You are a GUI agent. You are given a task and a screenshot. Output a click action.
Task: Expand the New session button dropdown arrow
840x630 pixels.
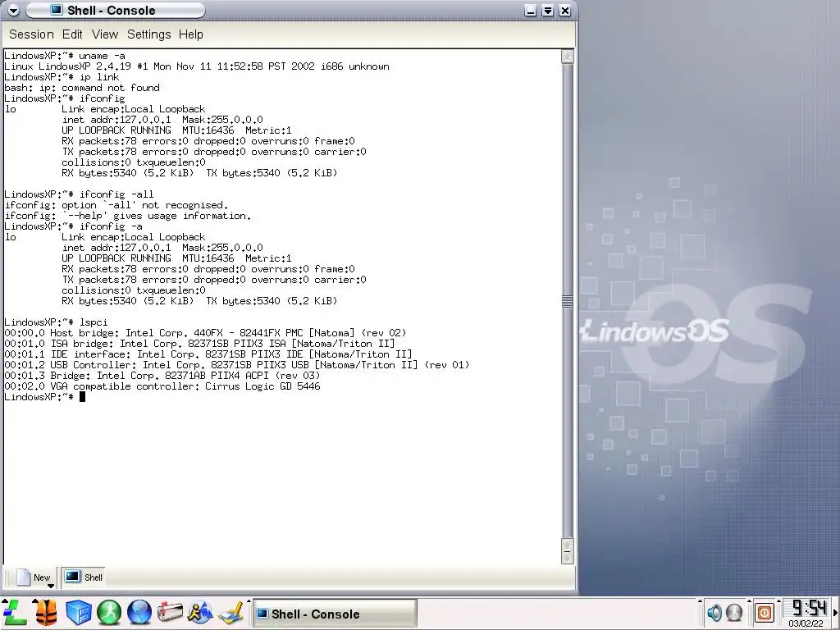click(x=50, y=586)
